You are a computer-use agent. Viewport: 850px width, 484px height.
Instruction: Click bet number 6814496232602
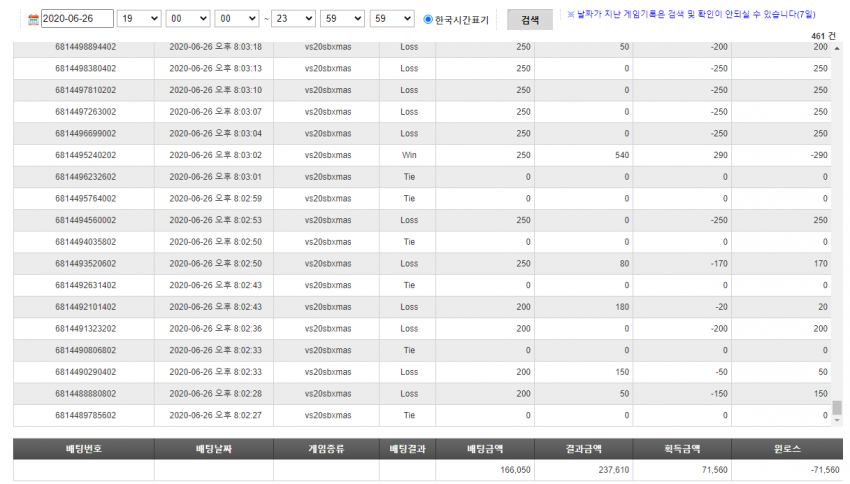click(x=86, y=177)
